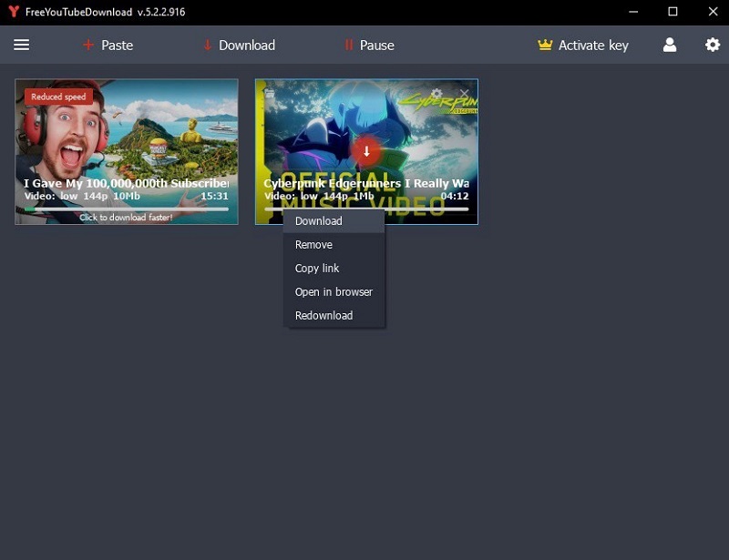
Task: Select Open in browser menu entry
Action: click(334, 292)
